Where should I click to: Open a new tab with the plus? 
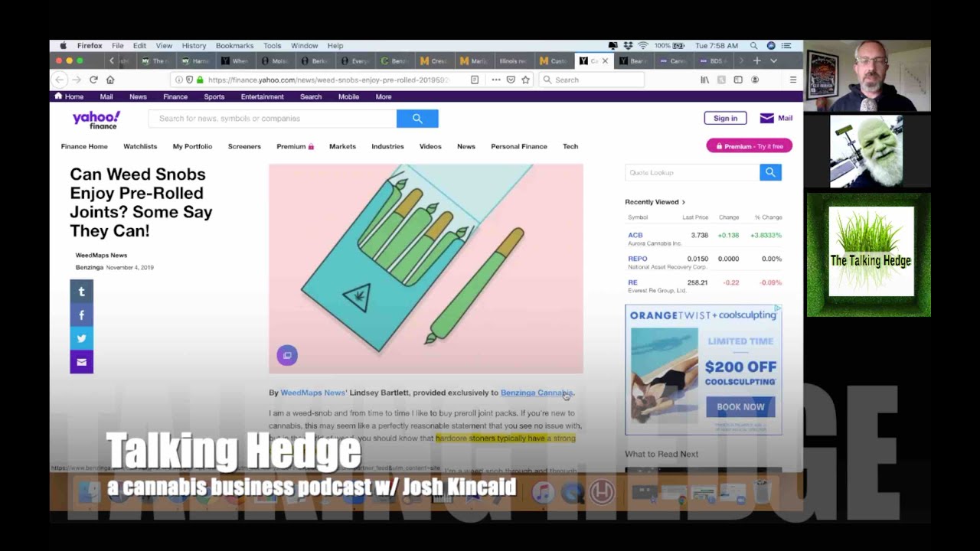coord(756,61)
